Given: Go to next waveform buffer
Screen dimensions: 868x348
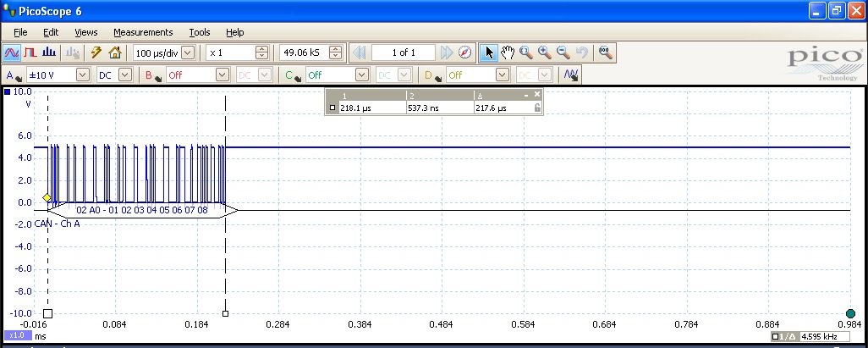Looking at the screenshot, I should (447, 52).
